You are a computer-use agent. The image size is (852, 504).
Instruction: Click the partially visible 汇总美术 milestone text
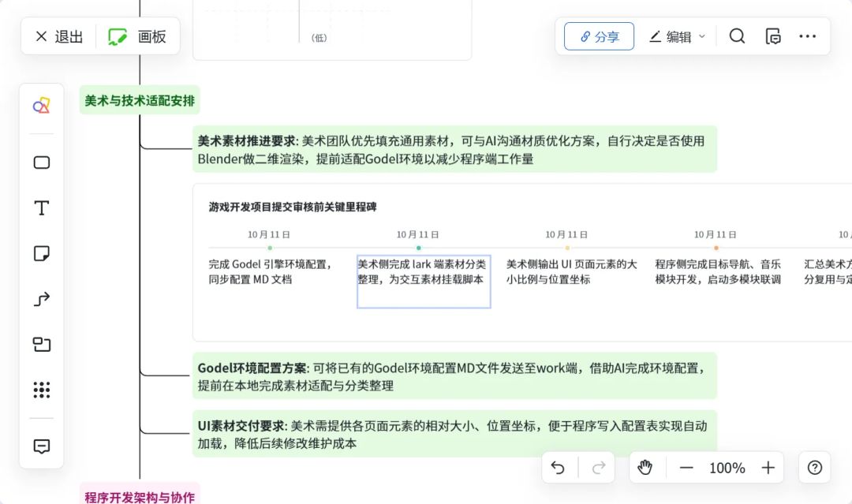(828, 271)
